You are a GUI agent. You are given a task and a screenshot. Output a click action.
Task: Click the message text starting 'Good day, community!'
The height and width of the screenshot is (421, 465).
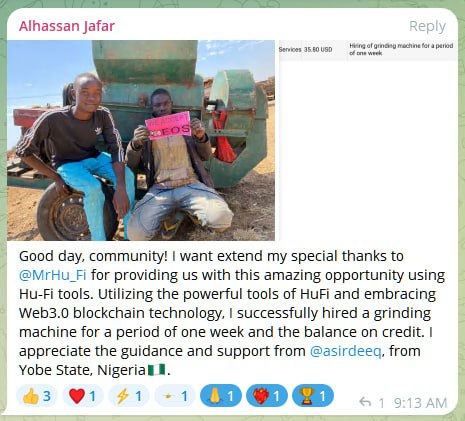(232, 313)
